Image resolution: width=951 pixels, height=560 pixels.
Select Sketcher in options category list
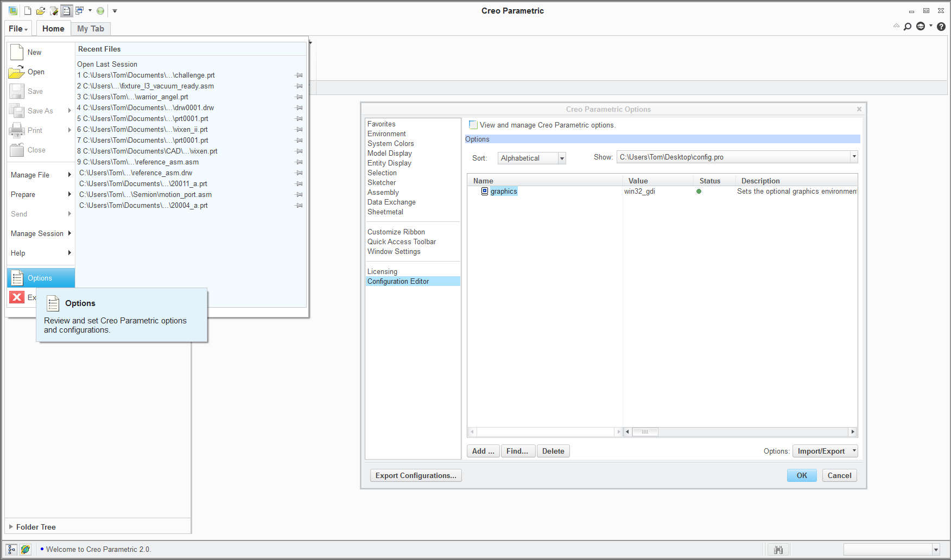(382, 183)
